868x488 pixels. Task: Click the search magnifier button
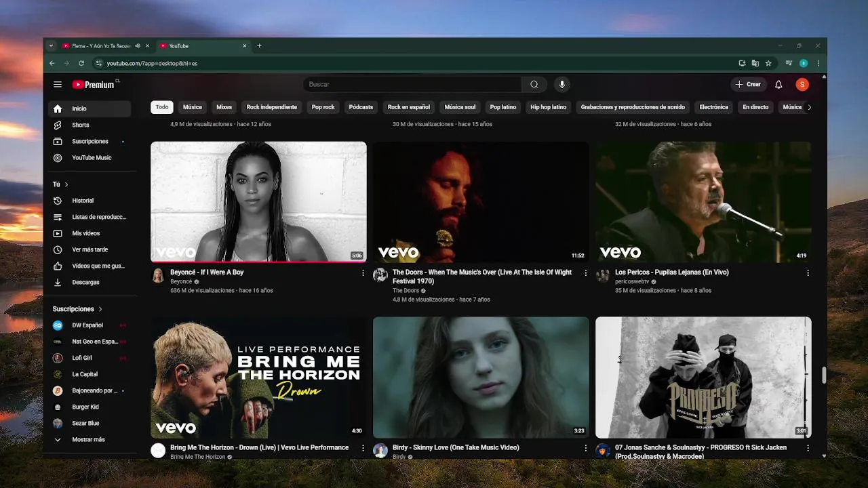pos(534,85)
